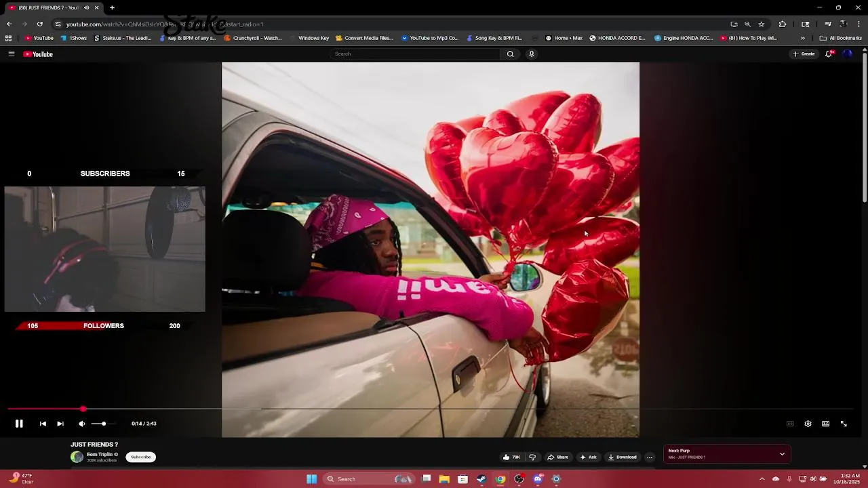
Task: Open the HONDA ACCORD E... bookmark
Action: tap(617, 38)
